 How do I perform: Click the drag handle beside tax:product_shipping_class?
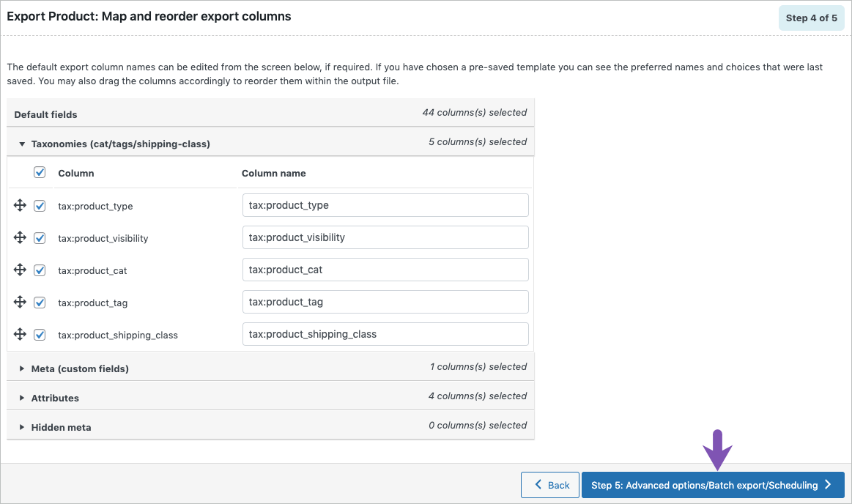20,334
